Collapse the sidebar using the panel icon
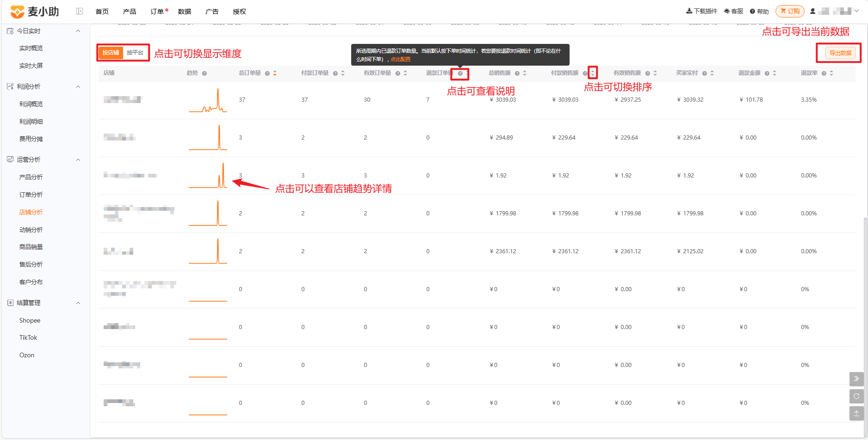 click(80, 11)
